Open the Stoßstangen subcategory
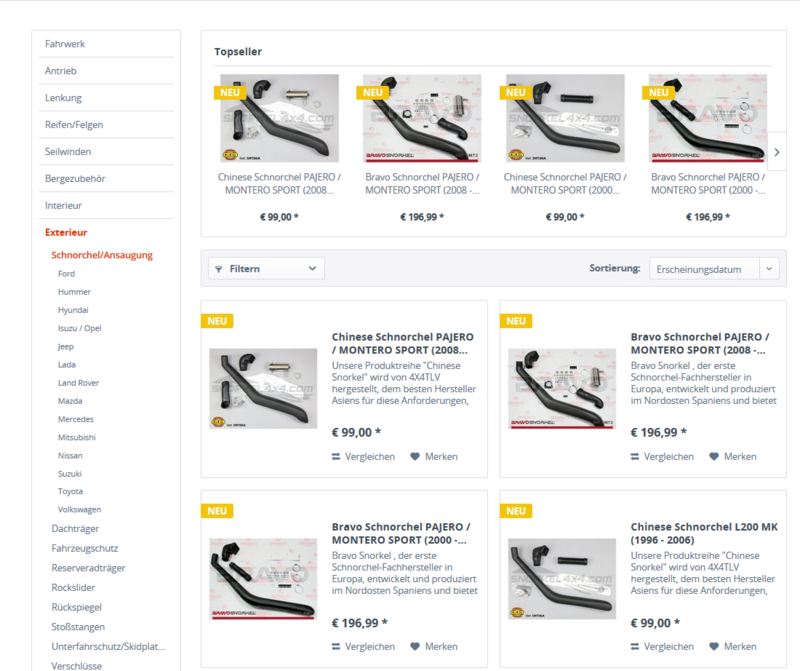The width and height of the screenshot is (800, 671). pos(78,627)
